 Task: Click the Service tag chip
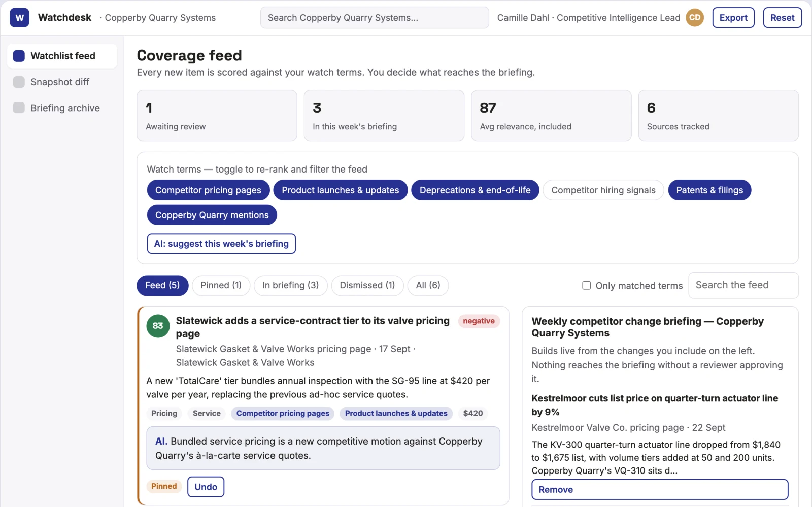[x=207, y=413]
